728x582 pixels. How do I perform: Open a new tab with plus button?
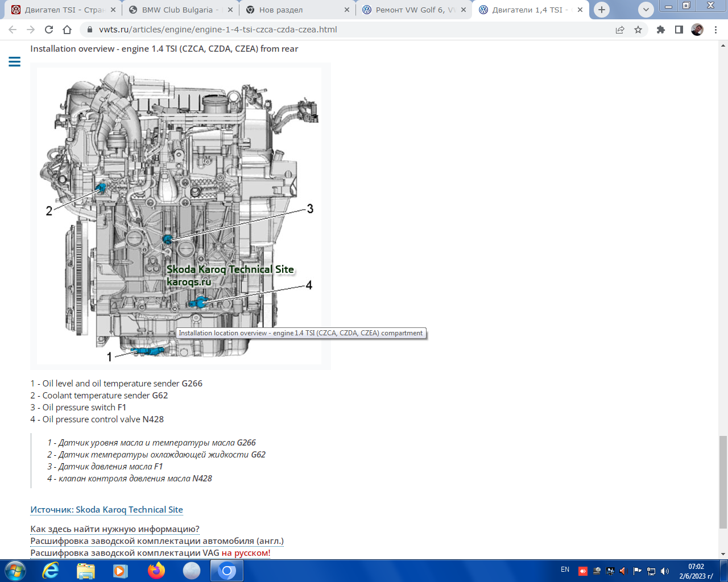click(601, 10)
